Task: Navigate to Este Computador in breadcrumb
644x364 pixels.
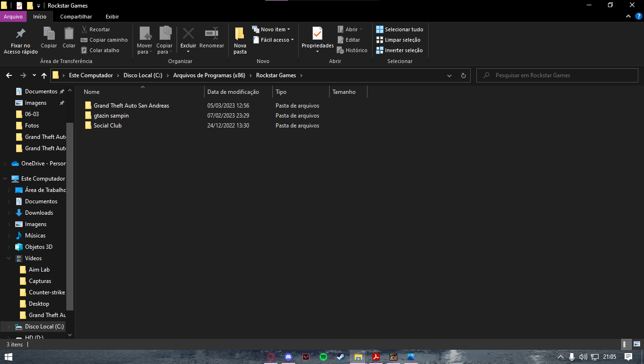Action: coord(91,75)
